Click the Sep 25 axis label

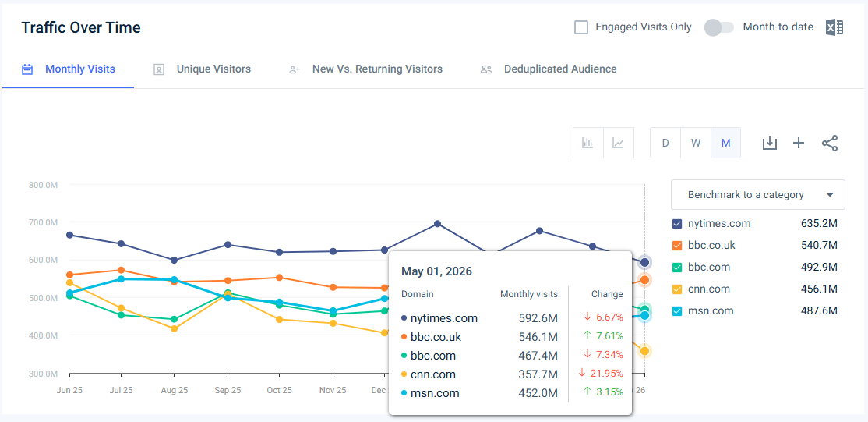(x=227, y=390)
